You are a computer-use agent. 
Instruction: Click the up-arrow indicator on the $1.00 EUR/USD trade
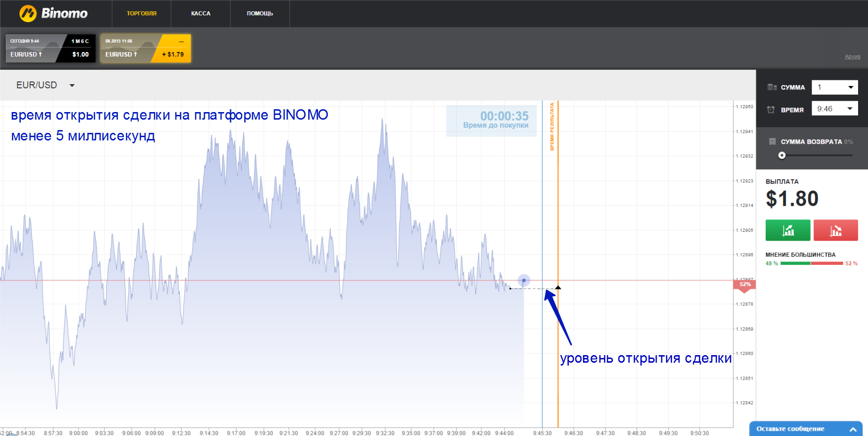click(x=41, y=54)
